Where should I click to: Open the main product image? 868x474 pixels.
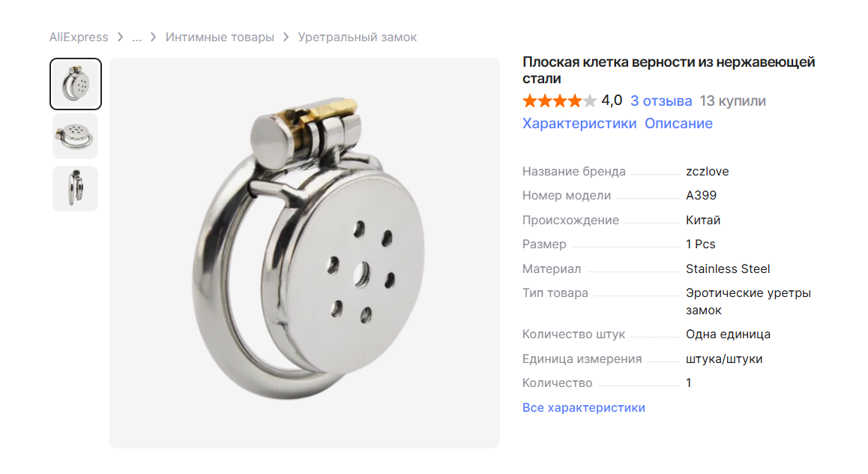304,253
